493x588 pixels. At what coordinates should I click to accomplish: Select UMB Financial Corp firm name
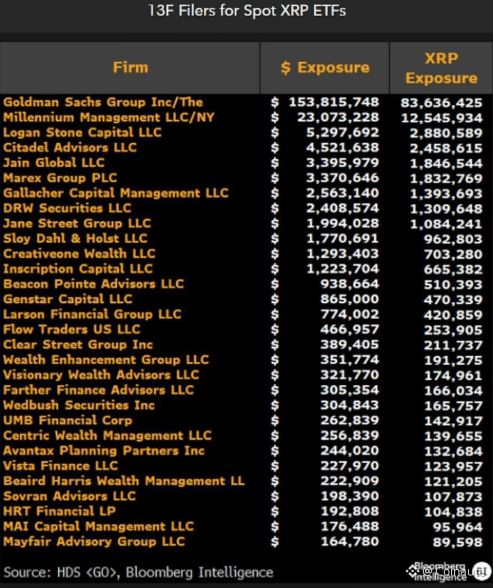click(x=67, y=420)
